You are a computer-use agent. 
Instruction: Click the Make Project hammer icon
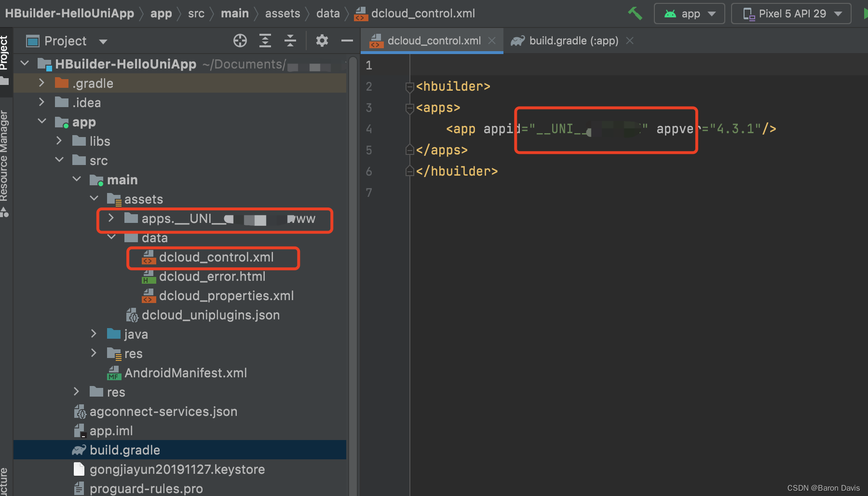click(635, 14)
